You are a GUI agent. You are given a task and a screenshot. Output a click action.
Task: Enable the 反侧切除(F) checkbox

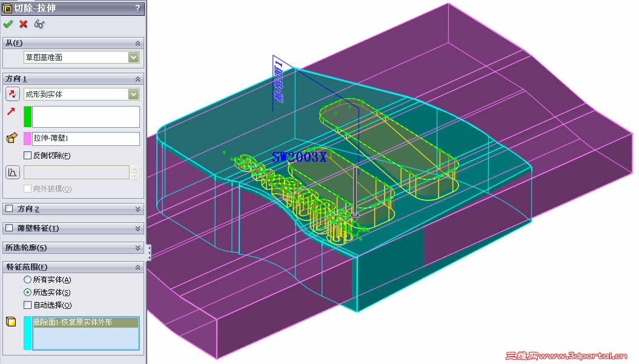click(28, 155)
